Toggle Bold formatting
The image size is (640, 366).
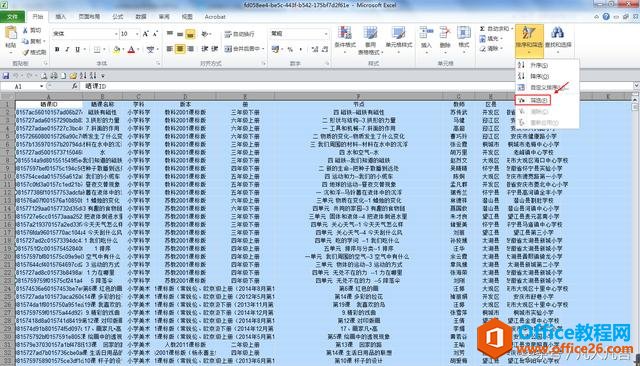pos(57,49)
